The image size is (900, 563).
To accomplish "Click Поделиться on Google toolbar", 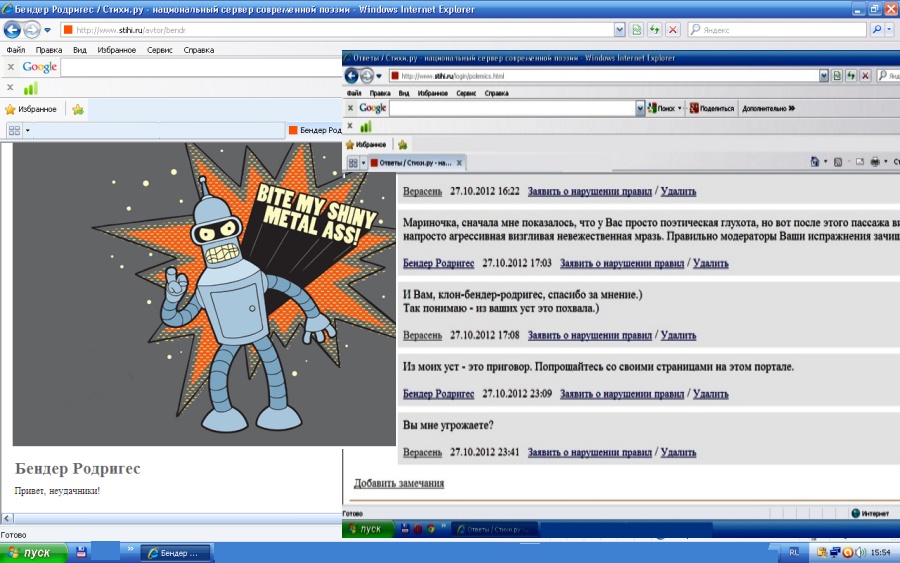I will point(712,108).
